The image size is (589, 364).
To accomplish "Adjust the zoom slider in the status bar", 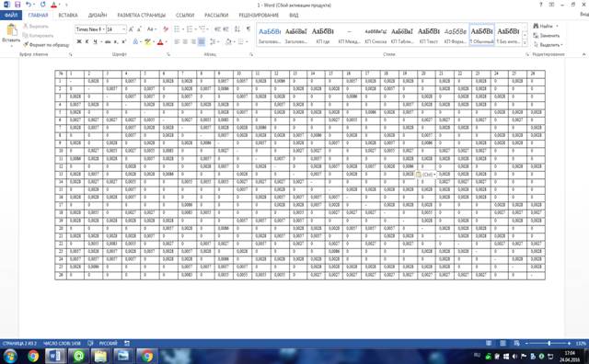I will coord(549,344).
